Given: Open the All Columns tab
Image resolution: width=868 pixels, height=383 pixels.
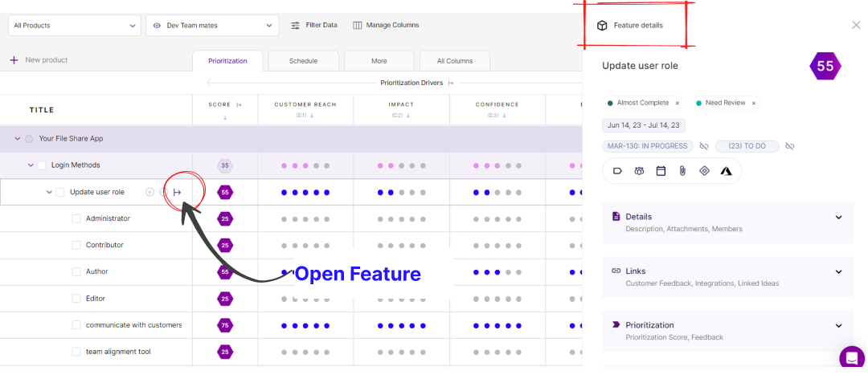Looking at the screenshot, I should tap(454, 61).
